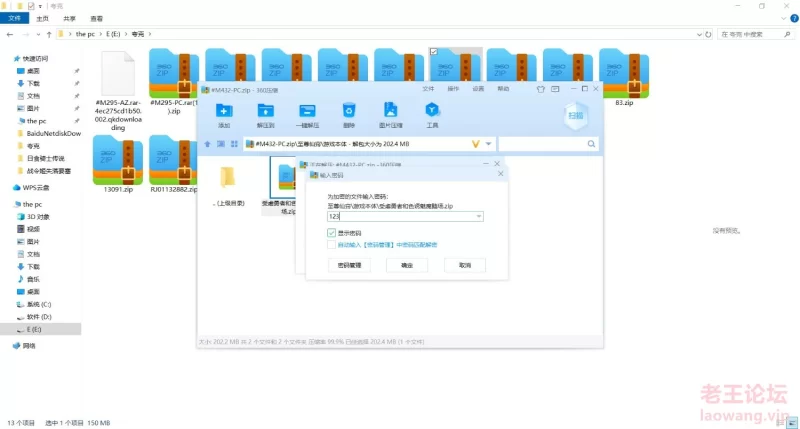This screenshot has height=429, width=800.
Task: Click the Forward arrow in File Explorer
Action: pos(26,34)
